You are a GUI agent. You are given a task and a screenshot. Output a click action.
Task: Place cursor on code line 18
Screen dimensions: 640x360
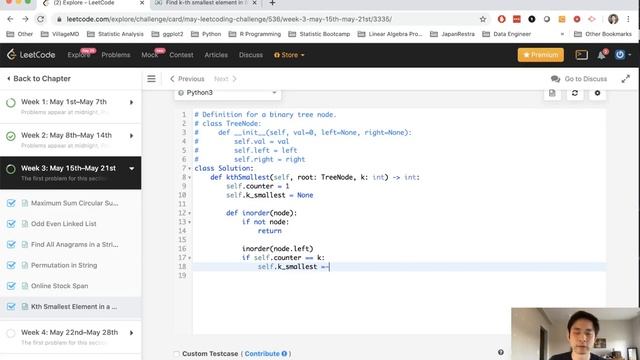399,267
